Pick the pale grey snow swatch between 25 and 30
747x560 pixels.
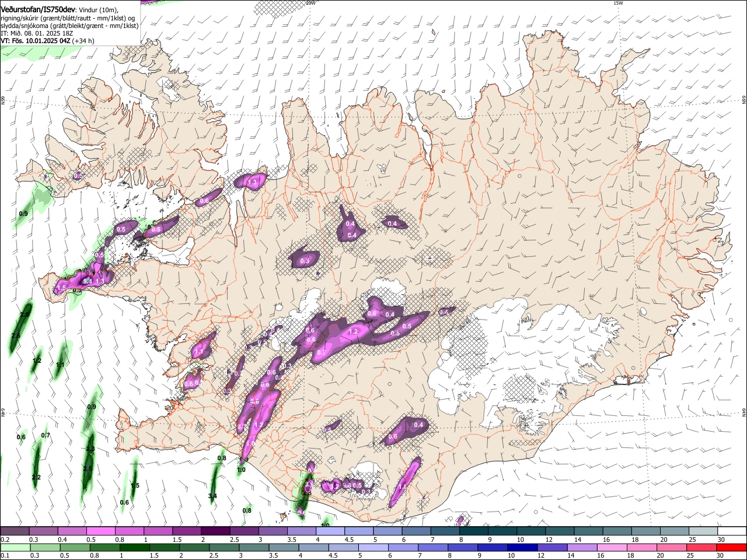703,531
